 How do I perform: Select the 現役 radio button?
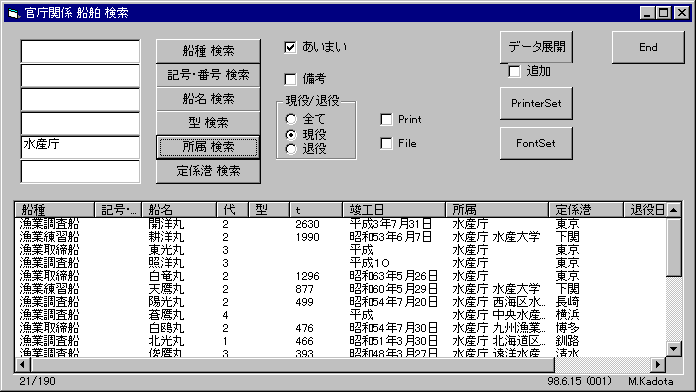pos(291,134)
